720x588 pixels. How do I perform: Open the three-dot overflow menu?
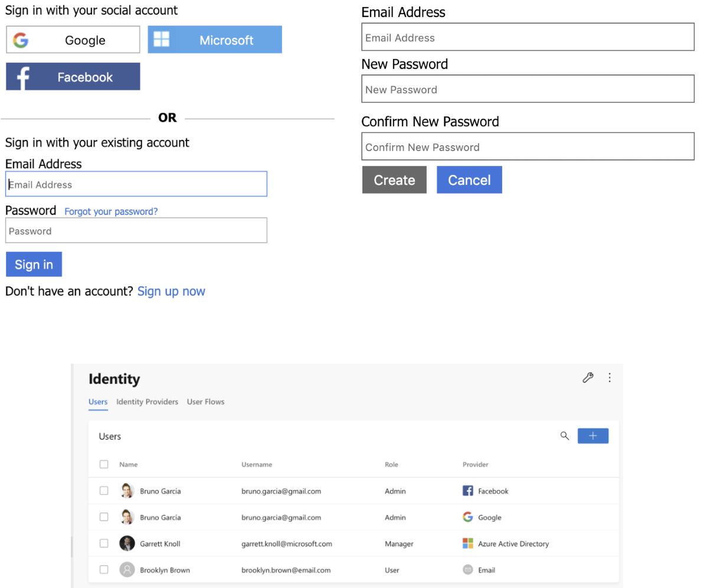610,377
